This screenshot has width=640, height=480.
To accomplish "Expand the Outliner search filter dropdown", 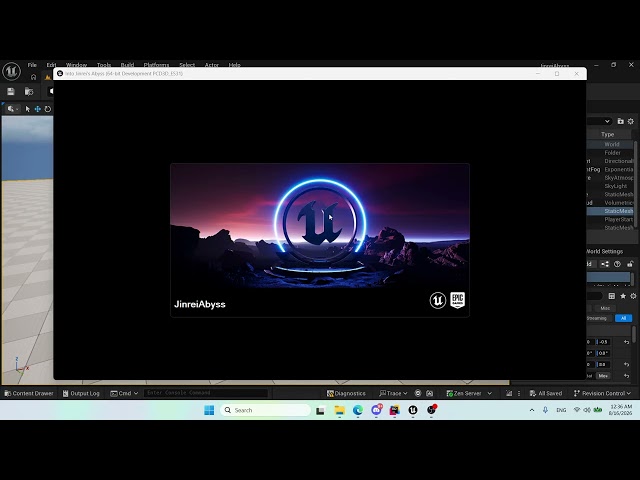I will point(607,121).
